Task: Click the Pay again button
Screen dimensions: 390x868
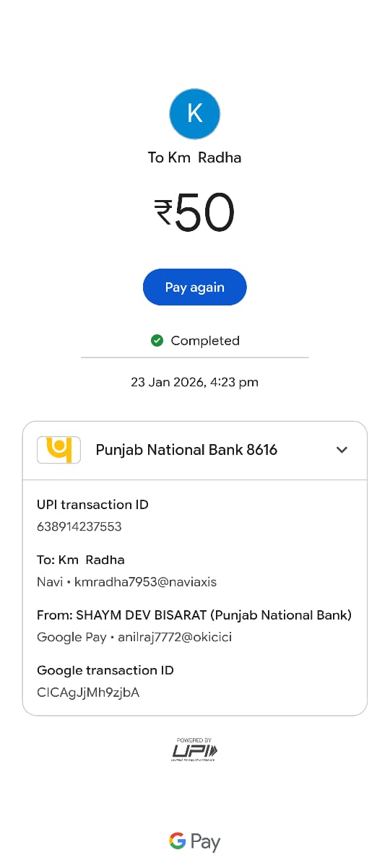Action: pos(195,287)
